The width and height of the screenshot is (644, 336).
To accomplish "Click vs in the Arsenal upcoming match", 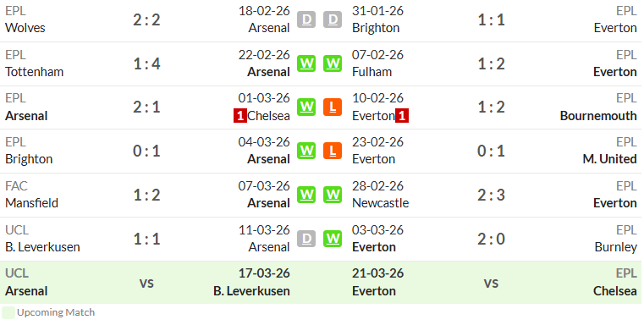I will 146,283.
